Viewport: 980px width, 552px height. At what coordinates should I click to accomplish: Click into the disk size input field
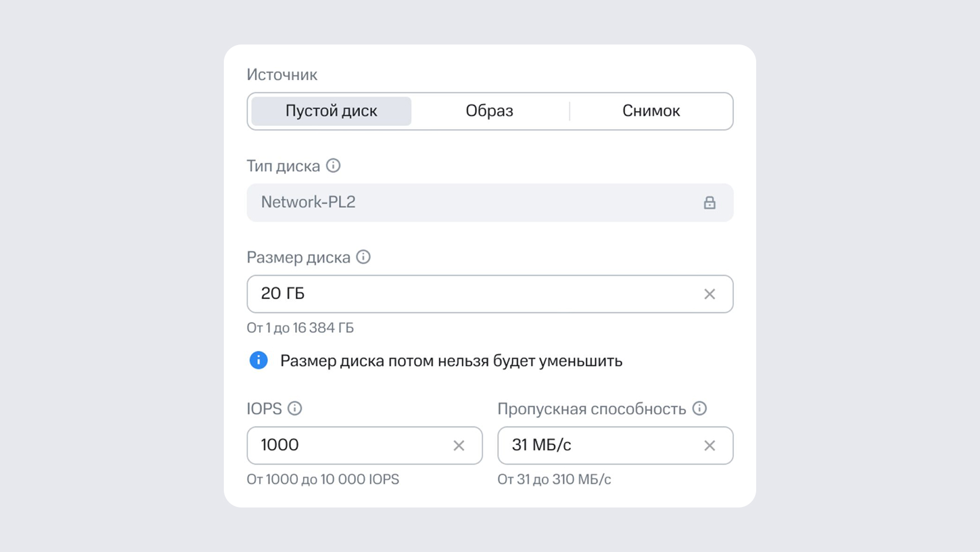point(473,294)
